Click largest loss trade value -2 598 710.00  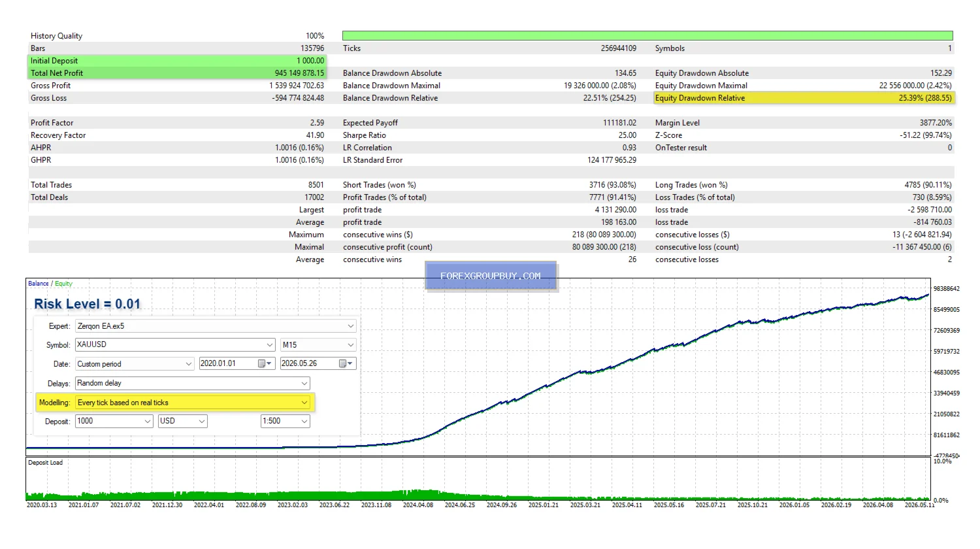tap(930, 210)
